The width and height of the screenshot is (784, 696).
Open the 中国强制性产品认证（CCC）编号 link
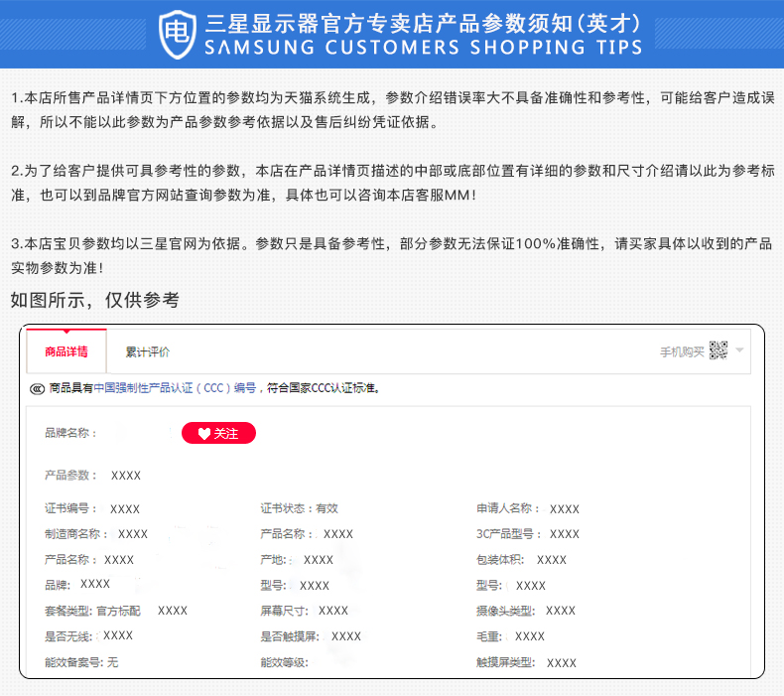[175, 388]
